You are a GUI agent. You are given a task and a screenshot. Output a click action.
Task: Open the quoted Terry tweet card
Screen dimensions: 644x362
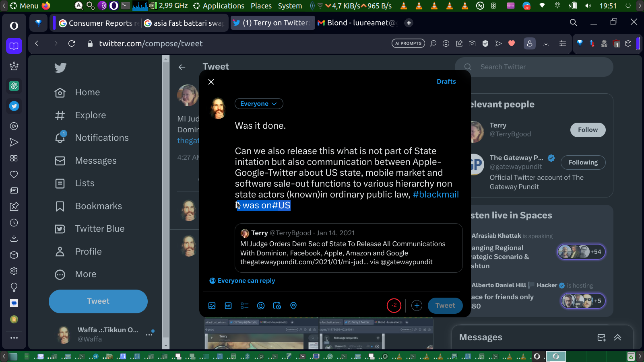click(349, 248)
